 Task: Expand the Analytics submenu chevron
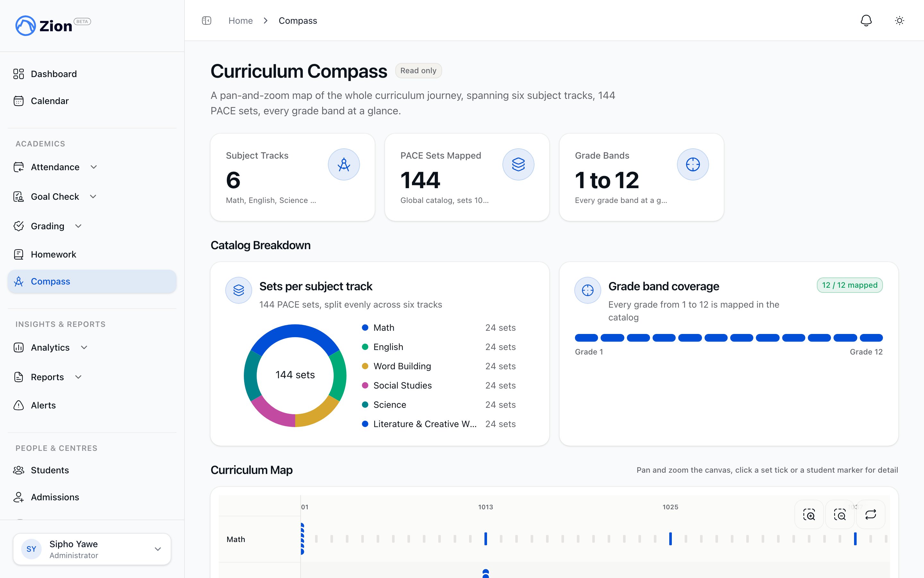coord(84,347)
